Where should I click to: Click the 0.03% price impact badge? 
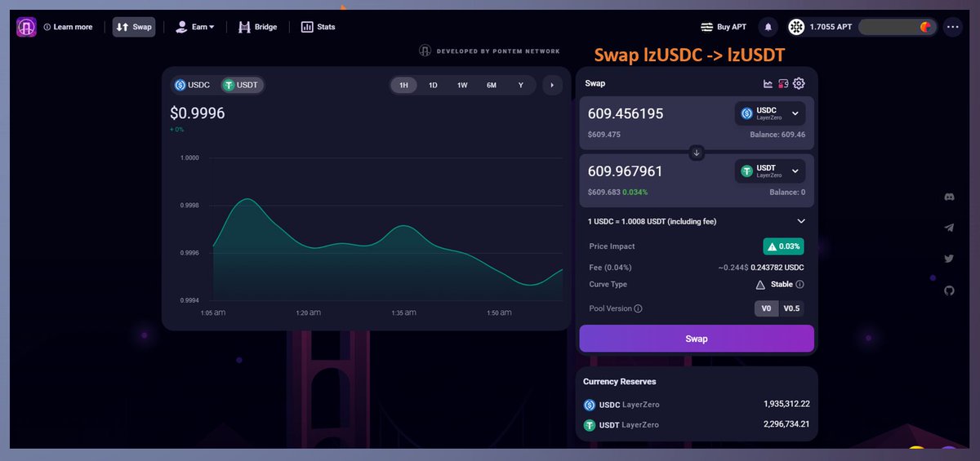(x=783, y=246)
